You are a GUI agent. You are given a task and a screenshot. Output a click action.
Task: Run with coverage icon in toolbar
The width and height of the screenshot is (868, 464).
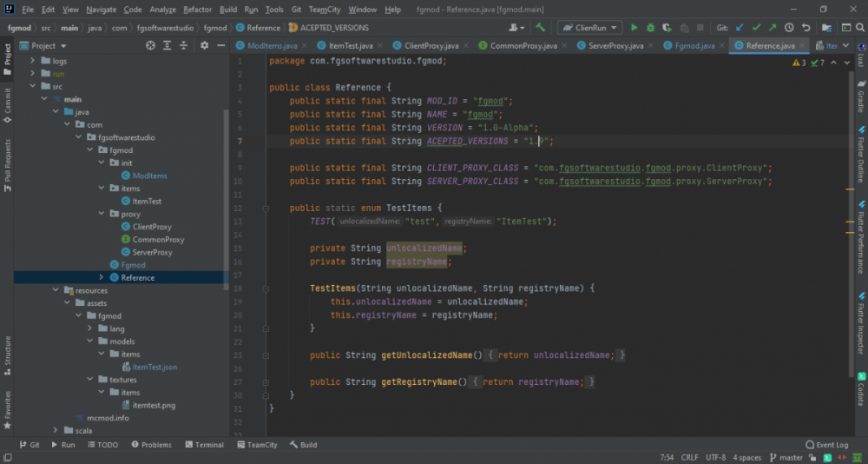point(667,28)
